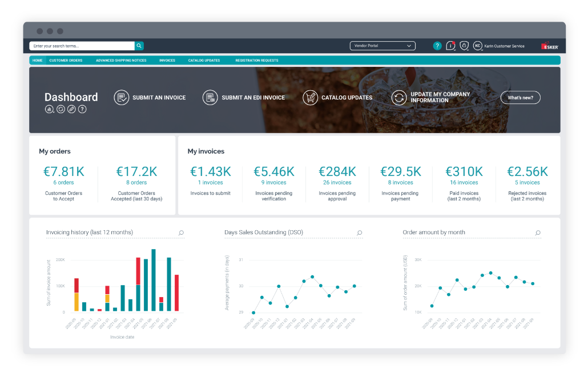Click the Catalog Updates cart icon
The width and height of the screenshot is (588, 377).
310,98
